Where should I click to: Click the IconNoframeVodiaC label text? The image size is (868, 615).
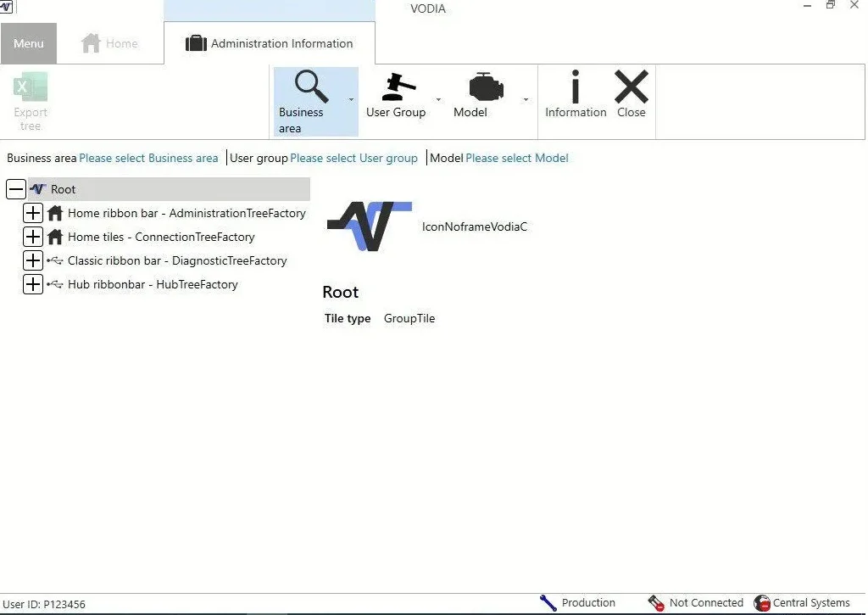coord(475,226)
